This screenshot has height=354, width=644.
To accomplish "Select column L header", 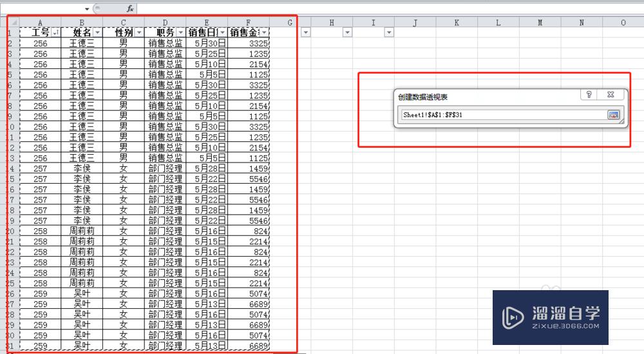I will tap(498, 23).
